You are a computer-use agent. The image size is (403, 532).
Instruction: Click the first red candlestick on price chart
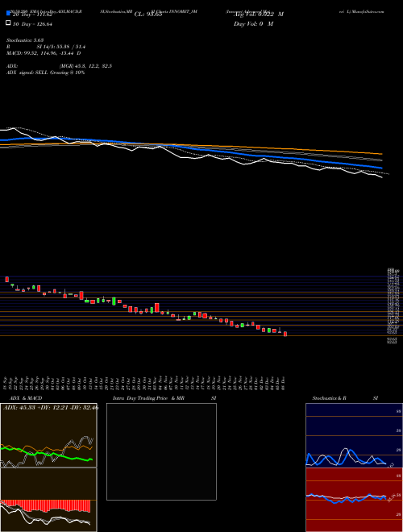6,279
